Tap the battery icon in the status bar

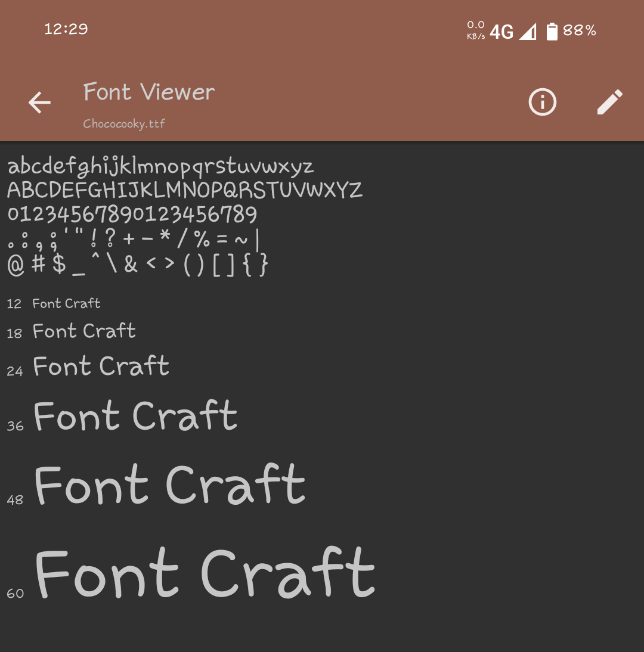[552, 32]
